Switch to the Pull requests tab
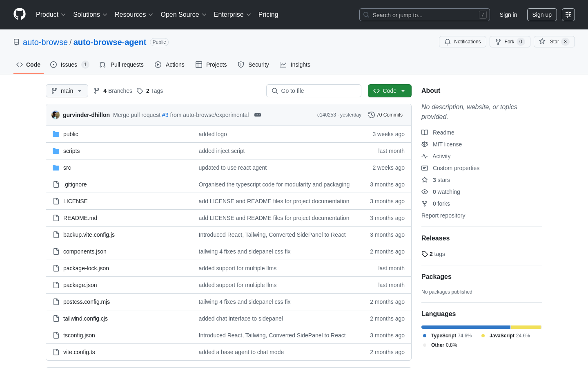Viewport: 588px width, 368px height. click(121, 65)
